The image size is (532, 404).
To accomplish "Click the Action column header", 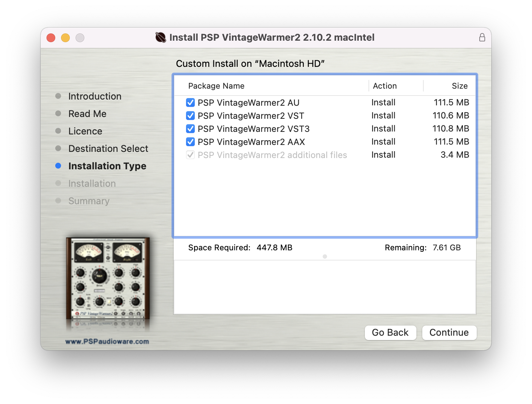I will coord(385,86).
